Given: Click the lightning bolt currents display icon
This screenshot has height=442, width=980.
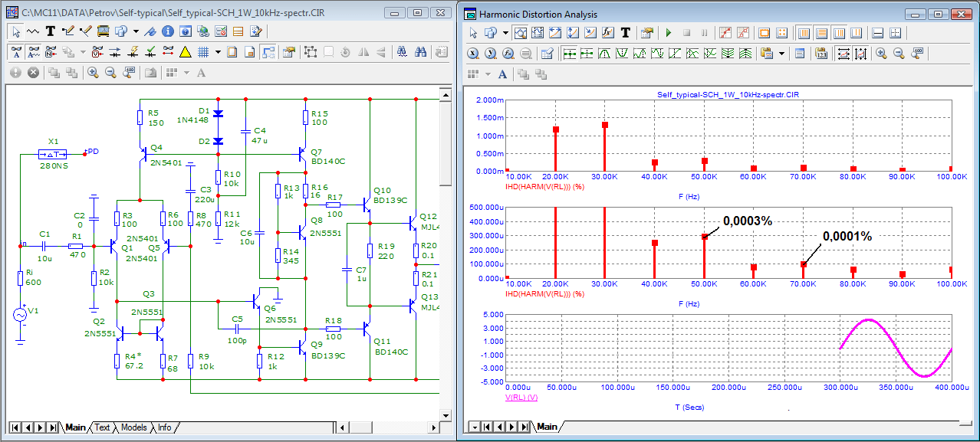Looking at the screenshot, I should [x=133, y=51].
